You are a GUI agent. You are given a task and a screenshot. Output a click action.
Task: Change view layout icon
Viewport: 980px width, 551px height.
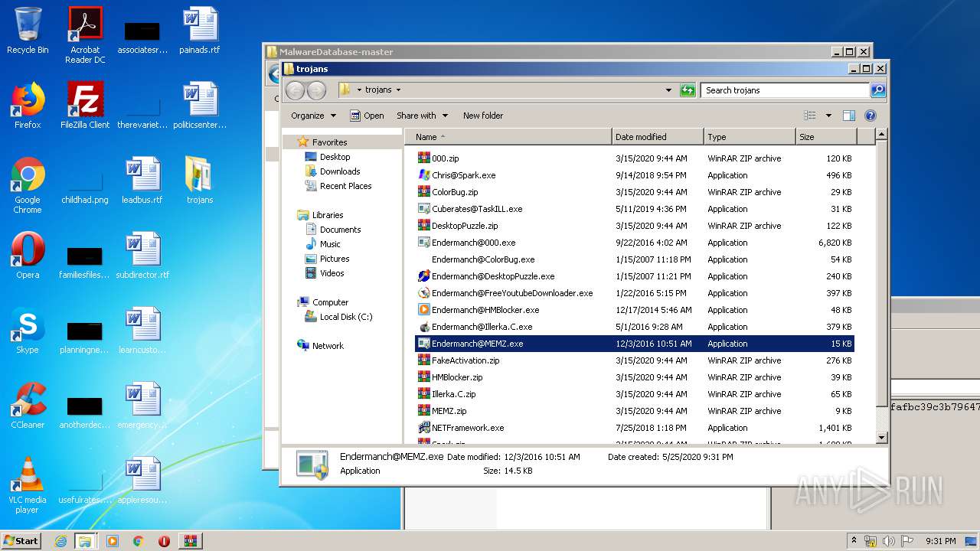[x=810, y=116]
